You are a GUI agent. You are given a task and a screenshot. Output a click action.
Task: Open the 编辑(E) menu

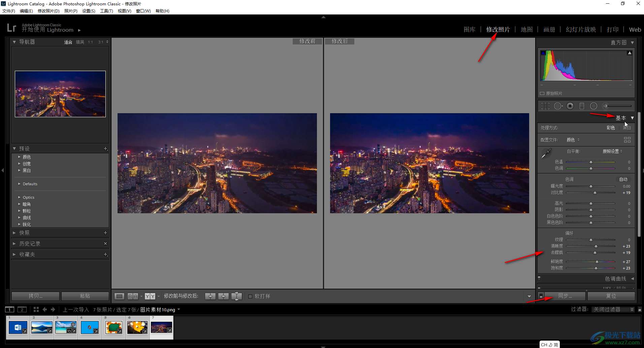point(26,11)
